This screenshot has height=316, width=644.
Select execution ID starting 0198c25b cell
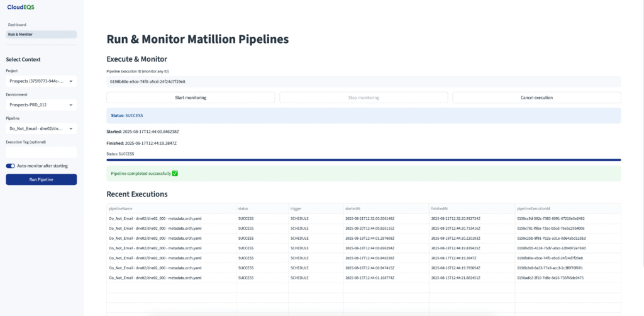click(568, 239)
